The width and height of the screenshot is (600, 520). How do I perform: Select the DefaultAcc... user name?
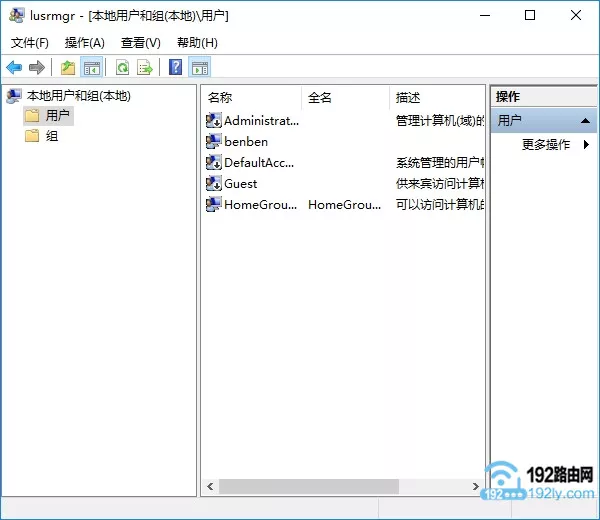pyautogui.click(x=259, y=163)
